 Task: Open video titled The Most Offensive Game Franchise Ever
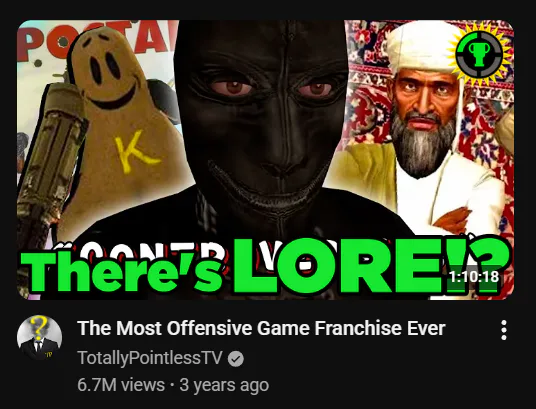[261, 328]
